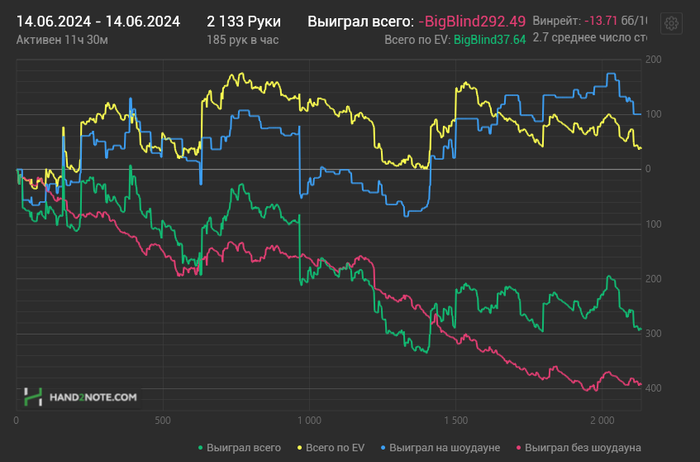Click the 'Всего по EV:' header label
The image size is (700, 462).
[417, 40]
